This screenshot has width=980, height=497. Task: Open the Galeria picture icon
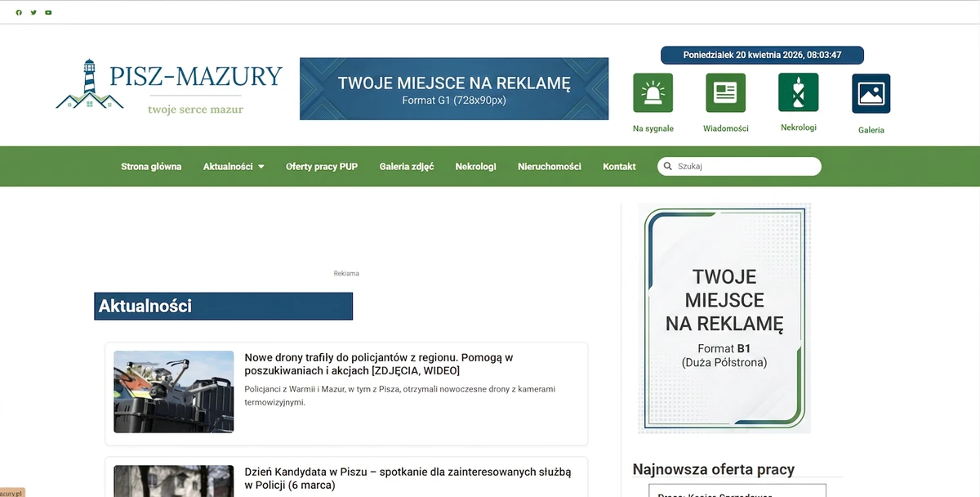pos(871,94)
